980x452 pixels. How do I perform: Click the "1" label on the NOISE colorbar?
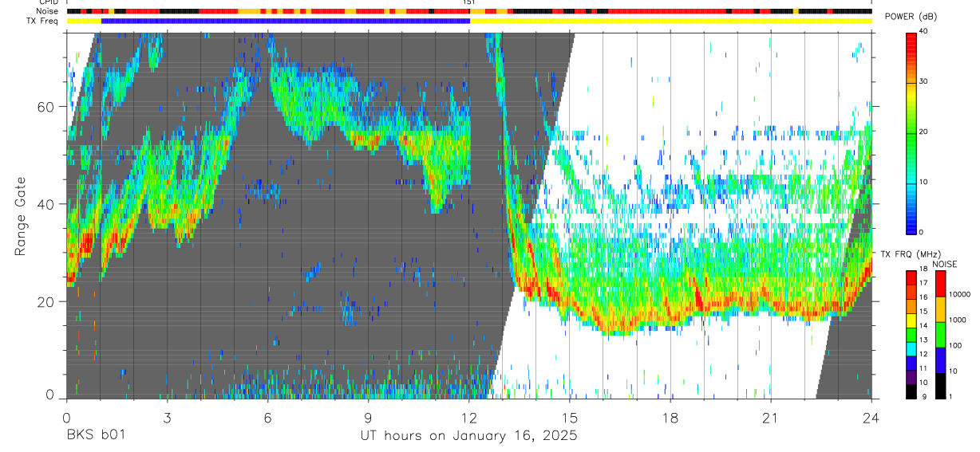[x=950, y=397]
